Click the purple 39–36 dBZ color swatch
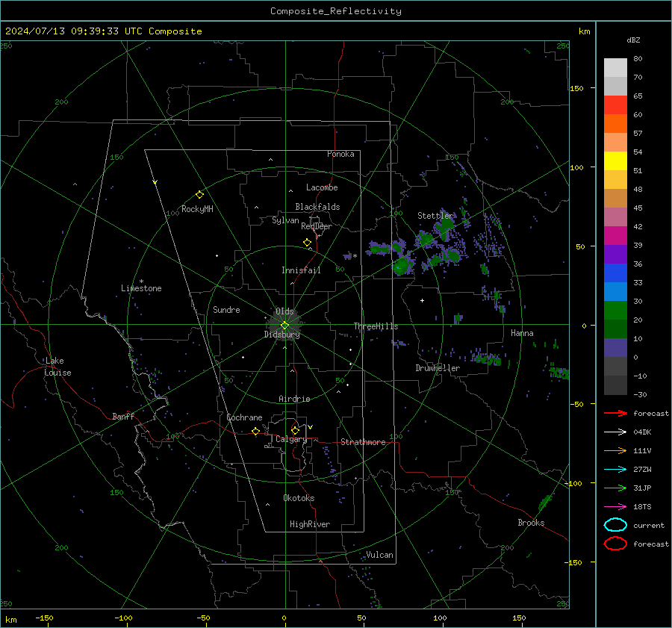Screen dimensions: 672x628 click(x=615, y=255)
